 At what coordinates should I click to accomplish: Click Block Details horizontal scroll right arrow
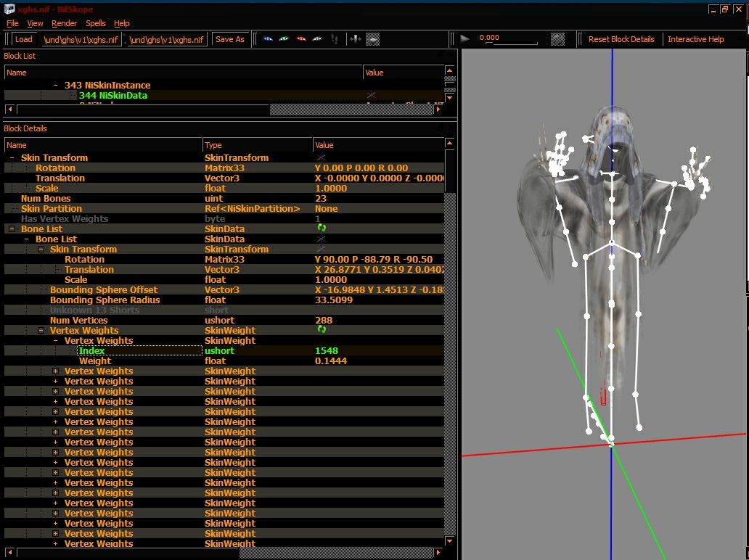click(438, 552)
